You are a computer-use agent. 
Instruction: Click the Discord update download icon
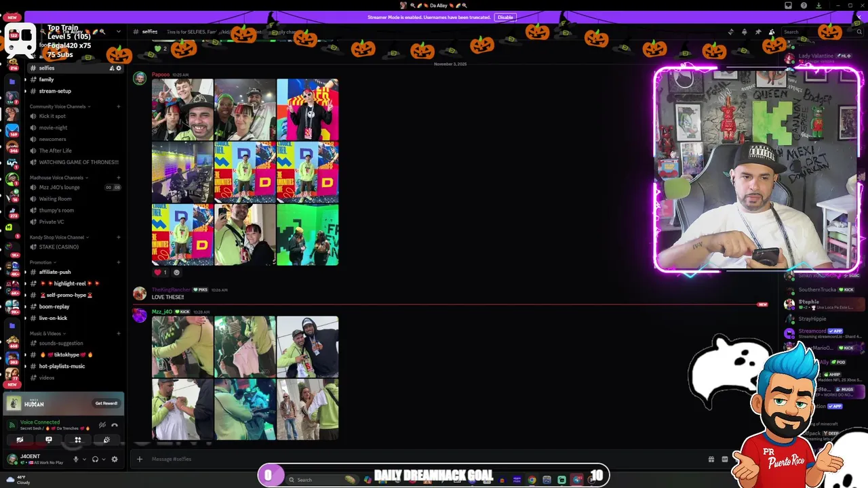pos(818,5)
